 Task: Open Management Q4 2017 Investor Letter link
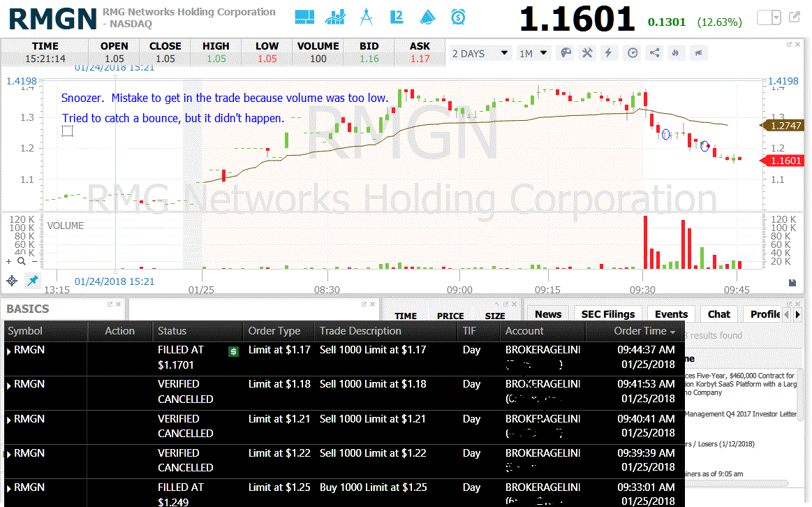pyautogui.click(x=741, y=414)
